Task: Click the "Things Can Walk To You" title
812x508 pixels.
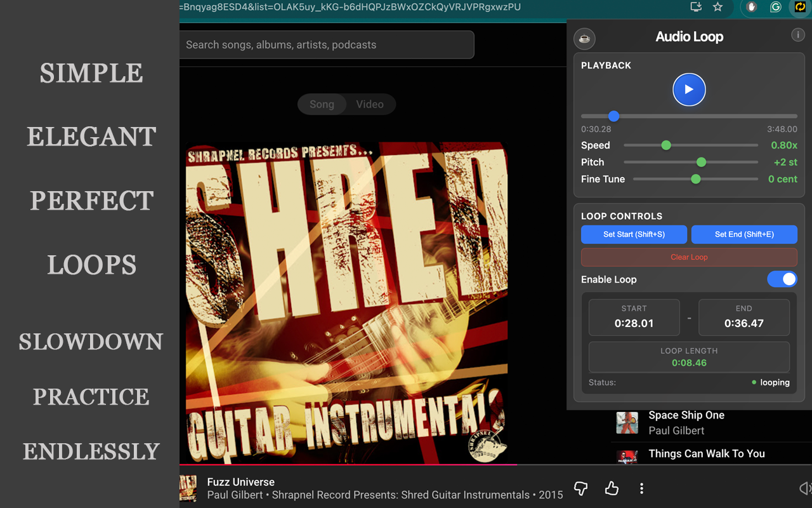Action: (x=707, y=453)
